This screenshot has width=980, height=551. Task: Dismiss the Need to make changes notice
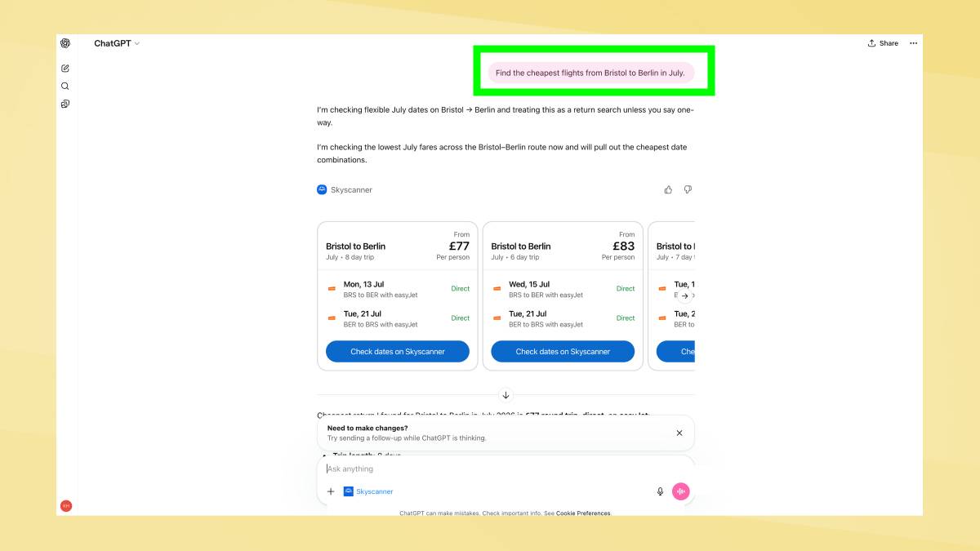point(679,433)
